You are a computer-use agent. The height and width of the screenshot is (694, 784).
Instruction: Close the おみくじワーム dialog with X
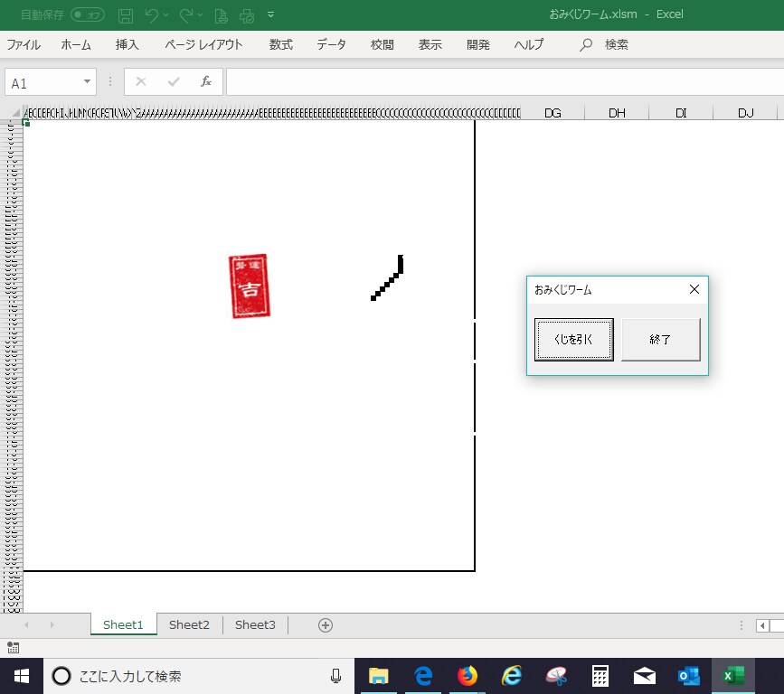694,289
